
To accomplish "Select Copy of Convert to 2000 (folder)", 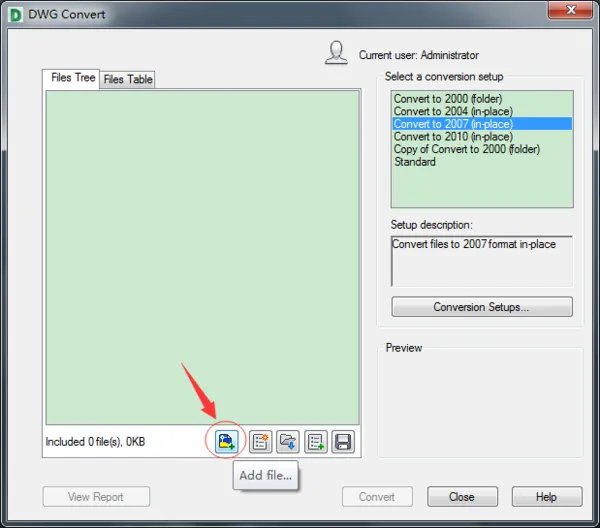I will 466,149.
